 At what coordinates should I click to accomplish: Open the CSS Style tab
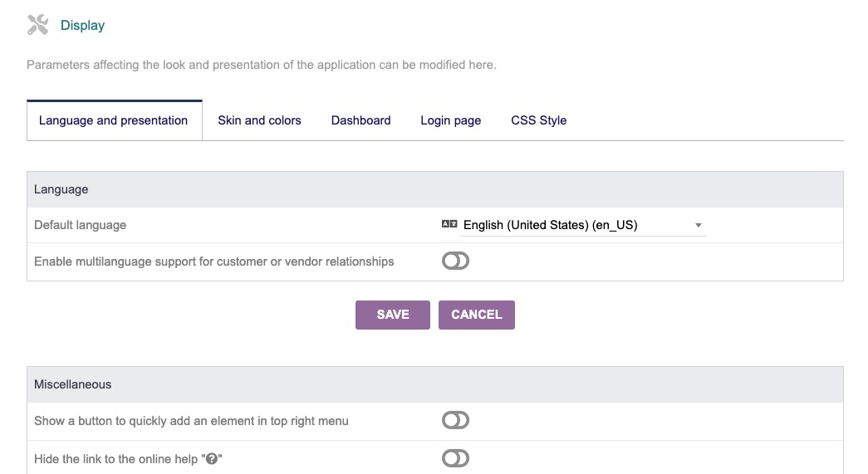point(538,120)
